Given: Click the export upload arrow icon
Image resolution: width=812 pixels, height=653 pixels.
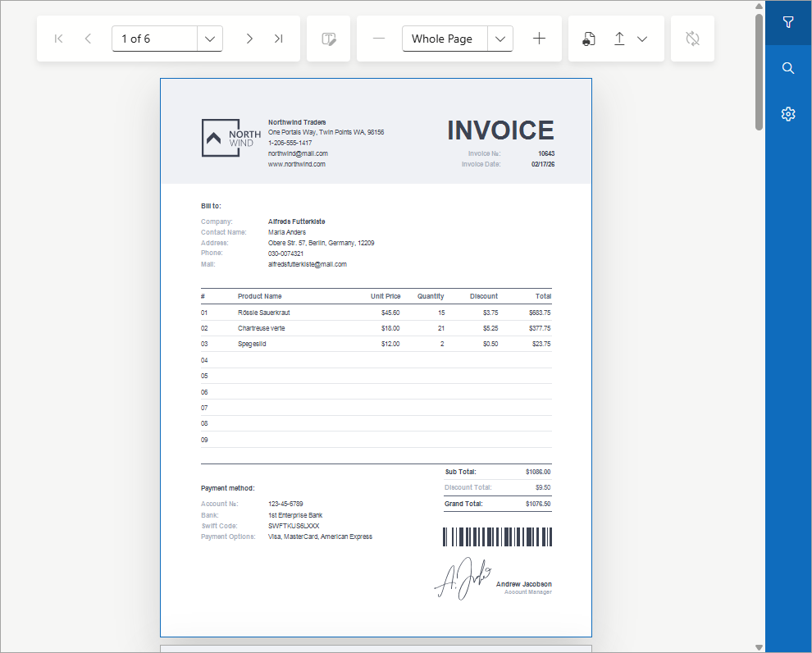Looking at the screenshot, I should coord(619,39).
